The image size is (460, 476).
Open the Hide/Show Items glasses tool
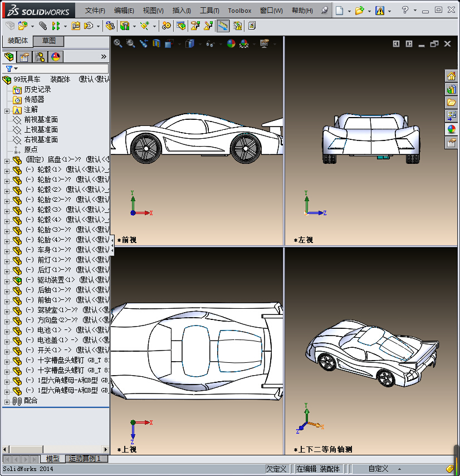tap(210, 43)
